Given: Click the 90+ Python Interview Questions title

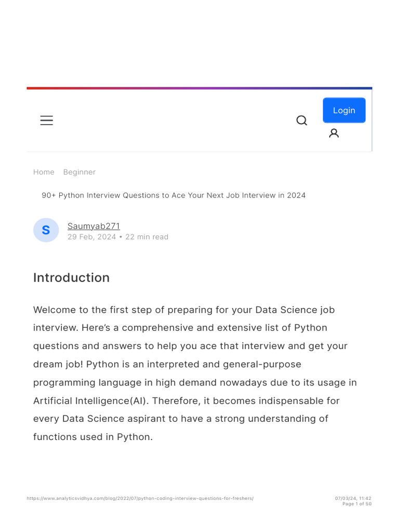Looking at the screenshot, I should click(x=174, y=195).
